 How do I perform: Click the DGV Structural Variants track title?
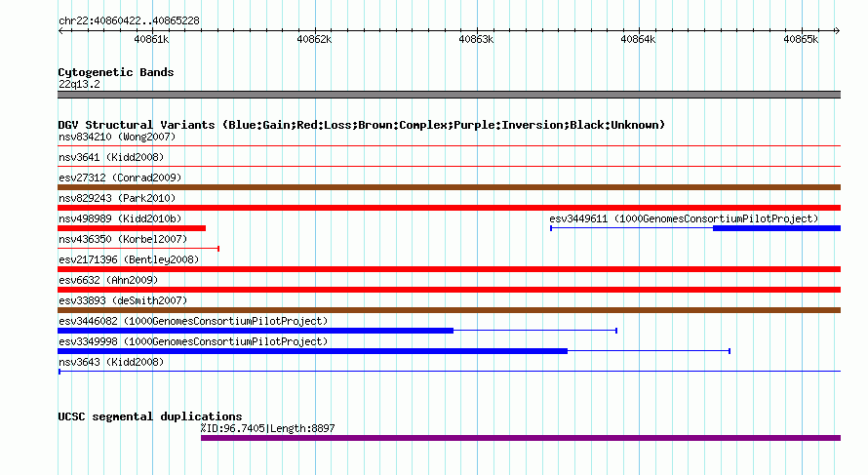[361, 125]
